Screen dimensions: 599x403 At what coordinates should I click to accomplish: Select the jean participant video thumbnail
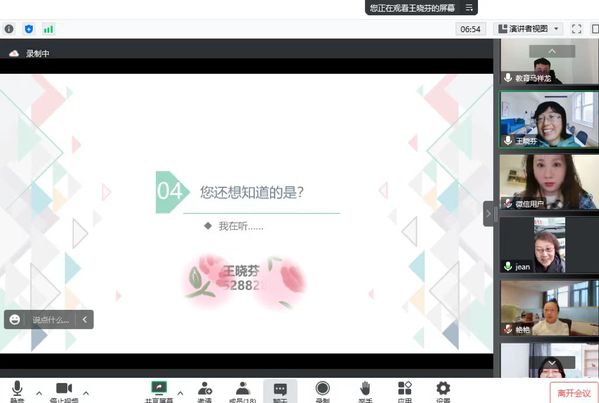coord(549,245)
